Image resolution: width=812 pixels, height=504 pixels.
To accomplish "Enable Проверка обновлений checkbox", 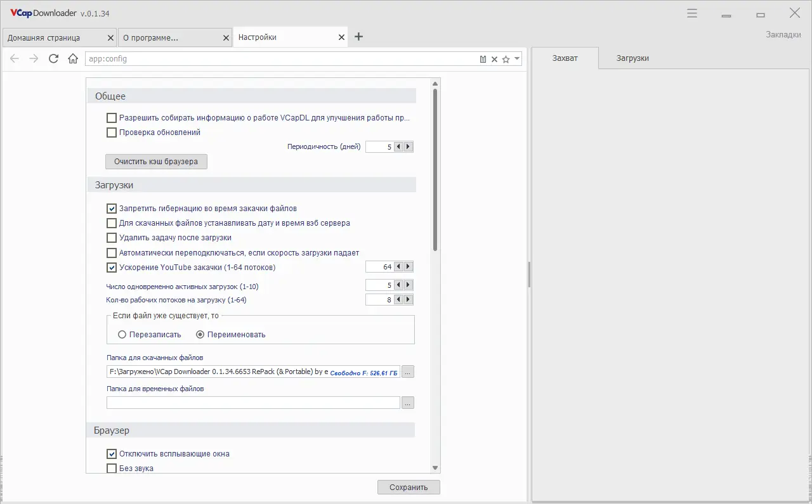I will pos(112,132).
